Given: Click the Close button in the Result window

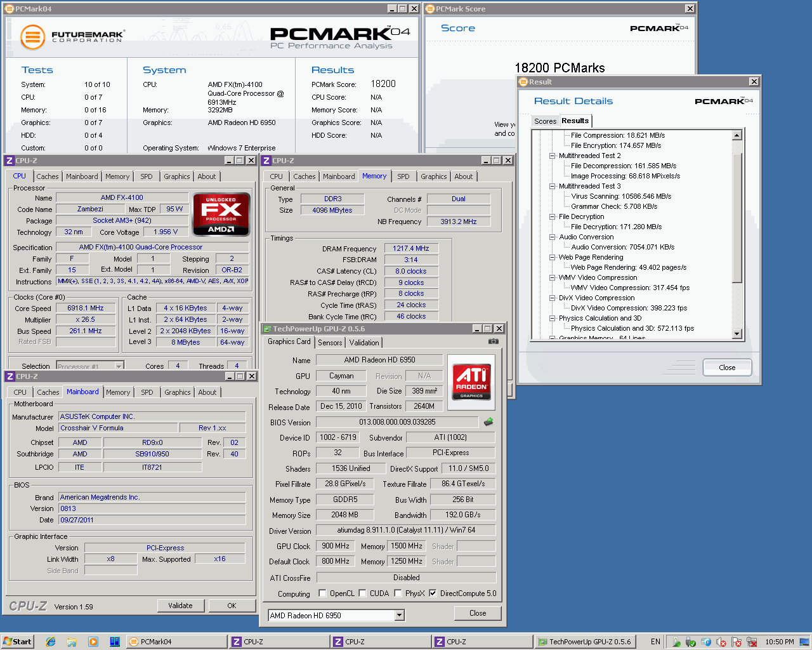Looking at the screenshot, I should [x=727, y=368].
